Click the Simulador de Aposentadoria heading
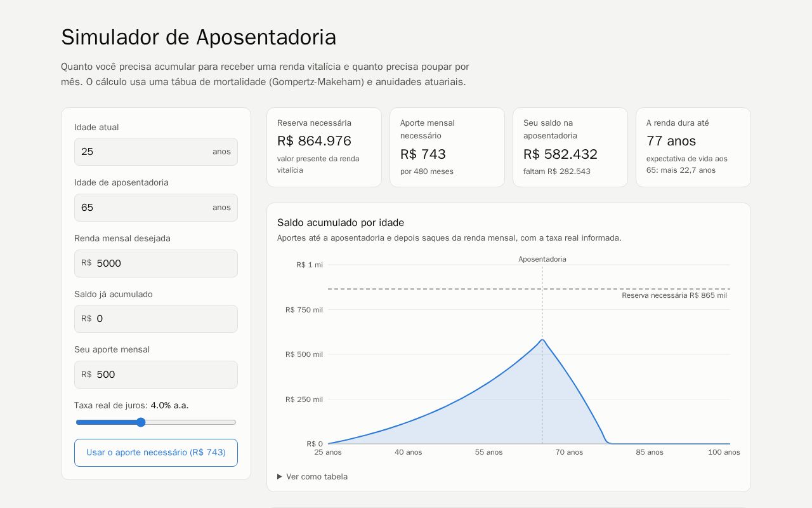Image resolution: width=812 pixels, height=508 pixels. tap(199, 37)
